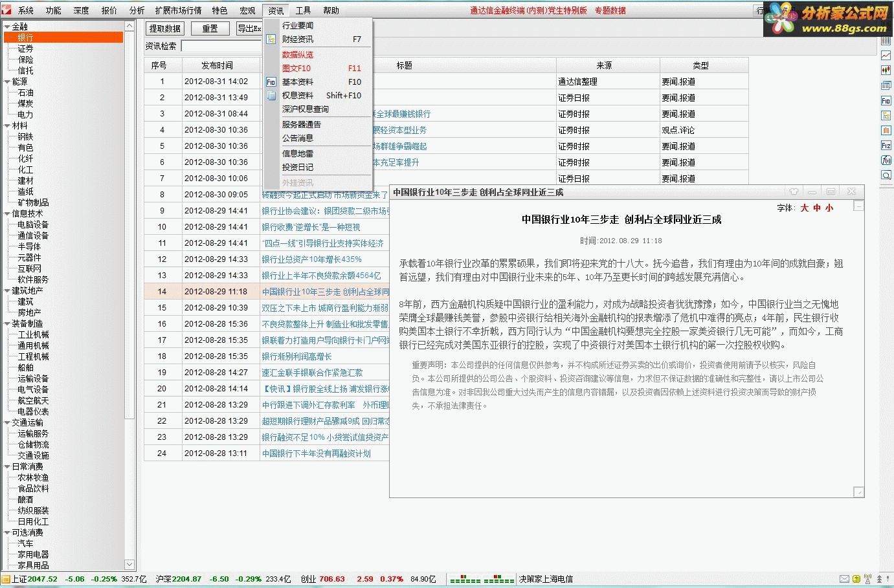Screen dimensions: 894x588
Task: Click in the 资讯检索 search field
Action: 221,46
